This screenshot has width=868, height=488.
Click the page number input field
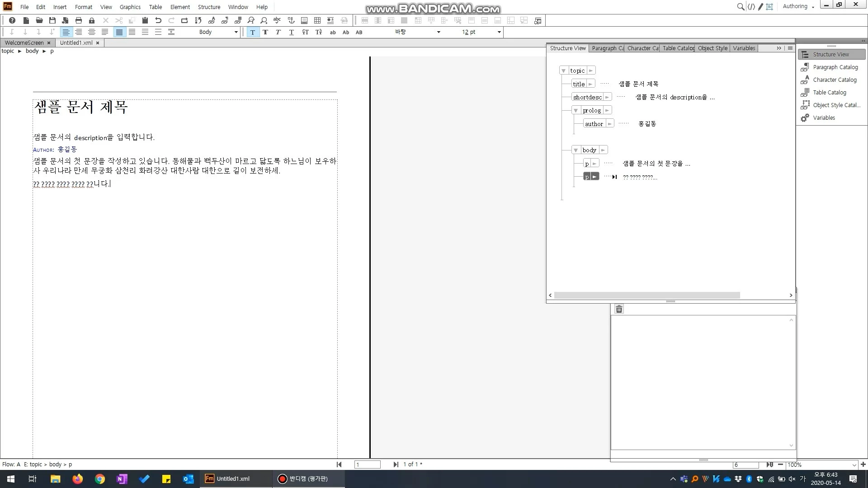367,465
